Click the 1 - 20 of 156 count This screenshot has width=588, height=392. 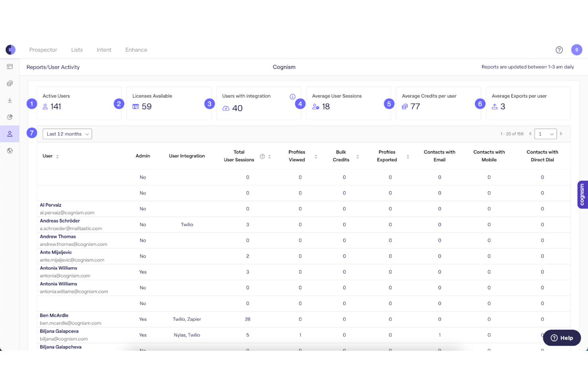tap(512, 134)
